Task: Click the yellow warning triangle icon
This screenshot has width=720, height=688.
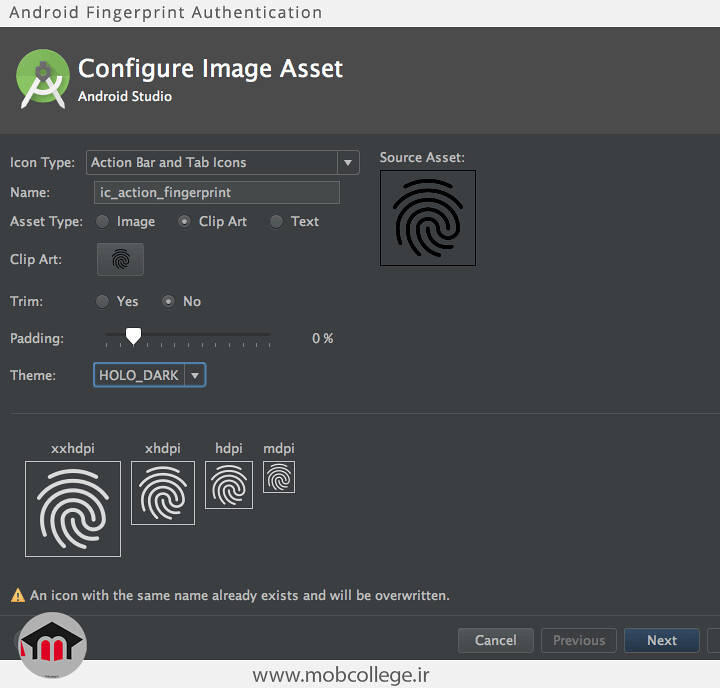Action: point(18,595)
